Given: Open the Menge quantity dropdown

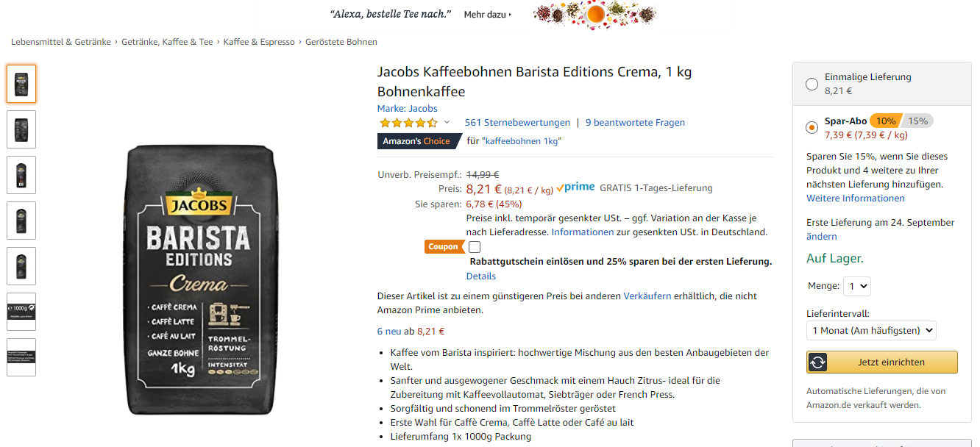Looking at the screenshot, I should coord(858,286).
